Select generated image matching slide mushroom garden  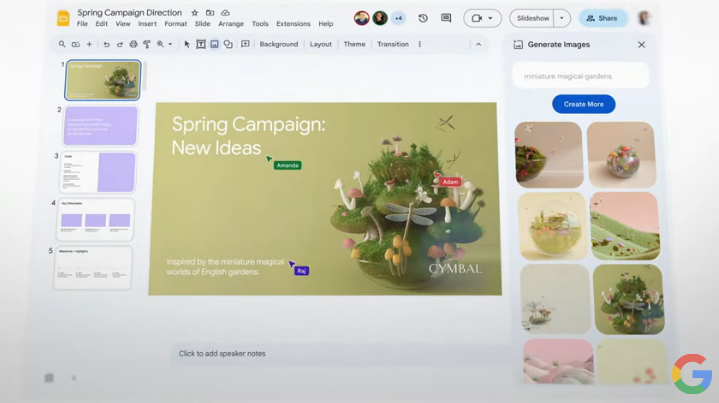[x=629, y=299]
